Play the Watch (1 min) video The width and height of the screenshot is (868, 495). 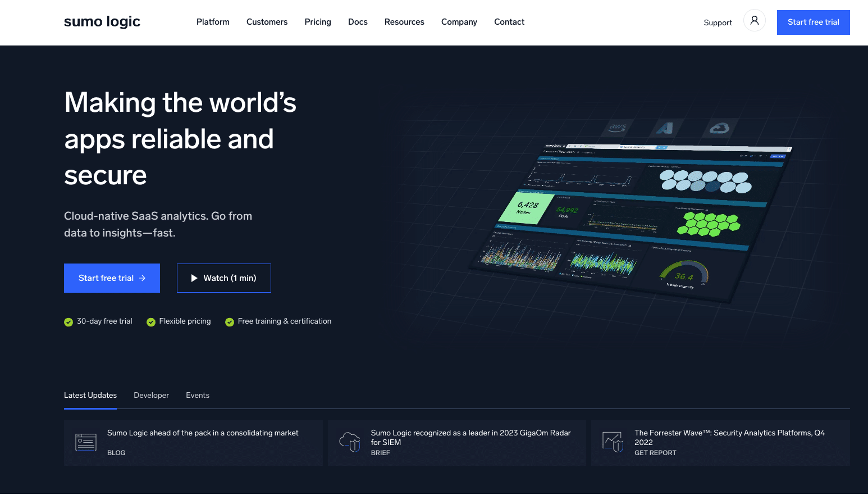pyautogui.click(x=224, y=278)
